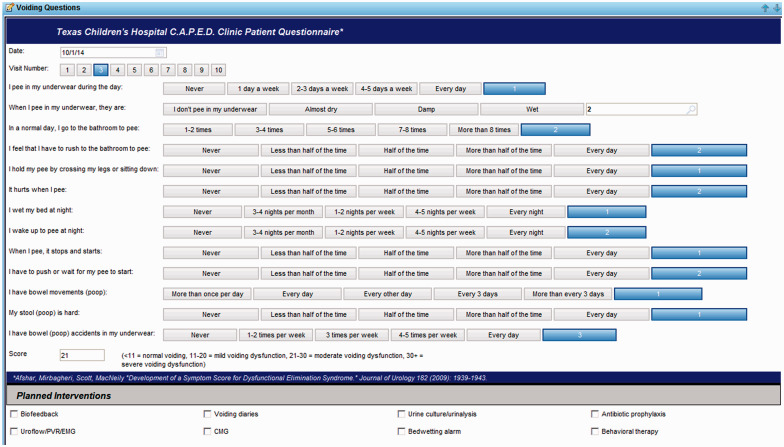Choose 3 times per week bowel accidents

tap(352, 334)
